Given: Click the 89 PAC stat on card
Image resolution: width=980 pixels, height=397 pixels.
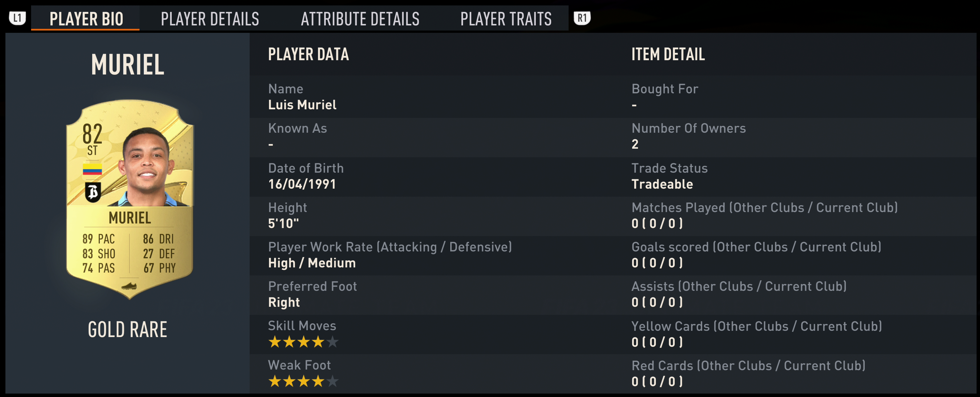Looking at the screenshot, I should 98,239.
